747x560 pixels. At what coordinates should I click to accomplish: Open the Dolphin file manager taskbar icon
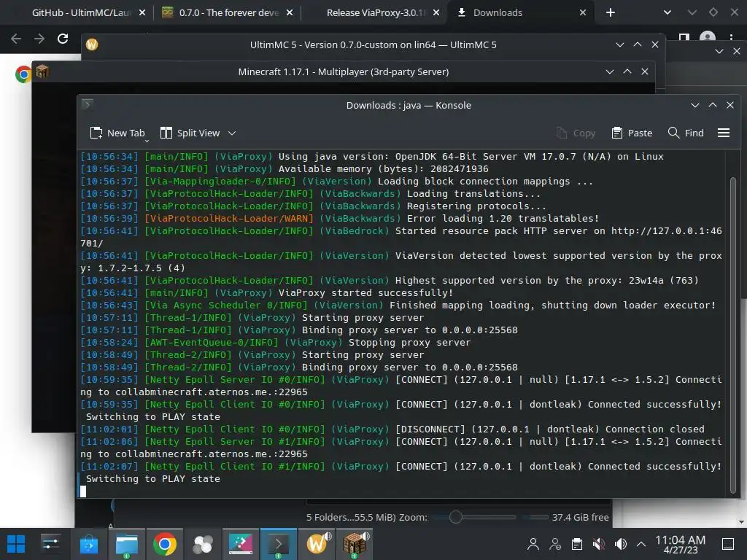(127, 544)
